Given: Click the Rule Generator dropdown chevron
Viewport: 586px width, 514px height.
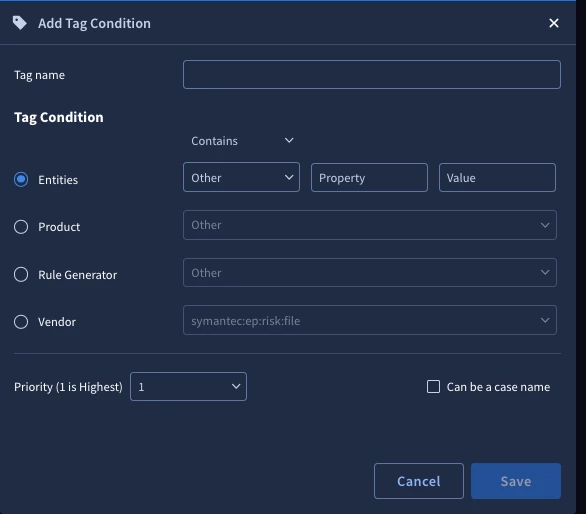Looking at the screenshot, I should tap(545, 273).
